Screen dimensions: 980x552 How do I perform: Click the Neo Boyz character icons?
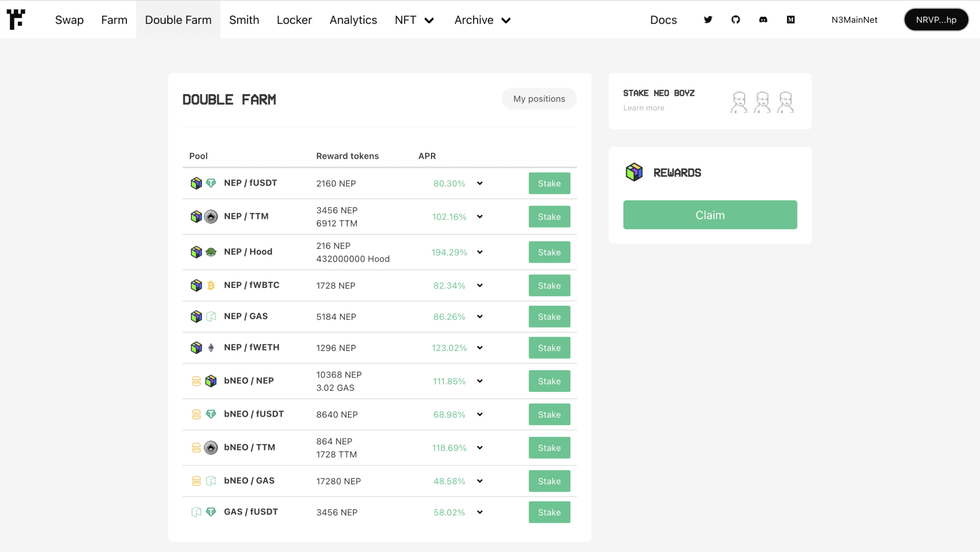click(762, 102)
